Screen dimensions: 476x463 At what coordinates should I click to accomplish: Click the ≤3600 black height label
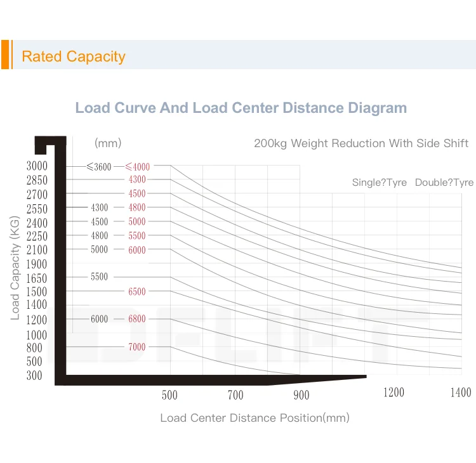(x=98, y=167)
